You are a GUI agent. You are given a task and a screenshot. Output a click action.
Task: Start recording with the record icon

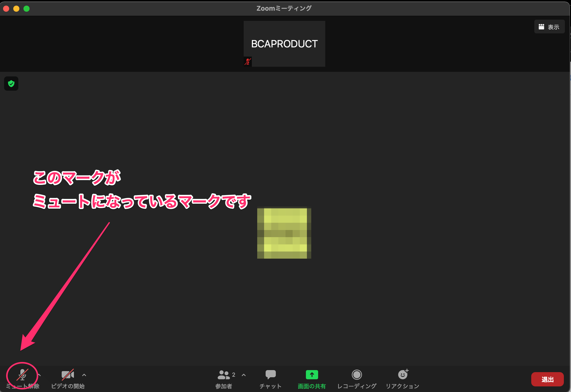[x=357, y=375]
